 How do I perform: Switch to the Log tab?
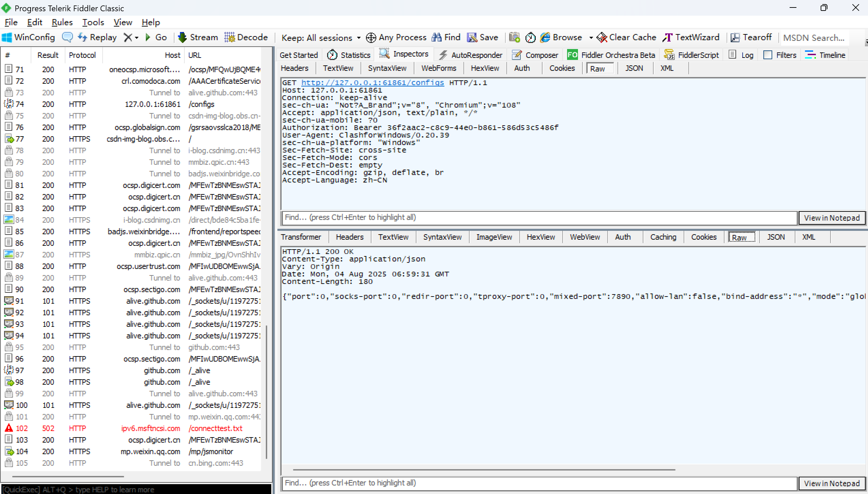(x=741, y=55)
